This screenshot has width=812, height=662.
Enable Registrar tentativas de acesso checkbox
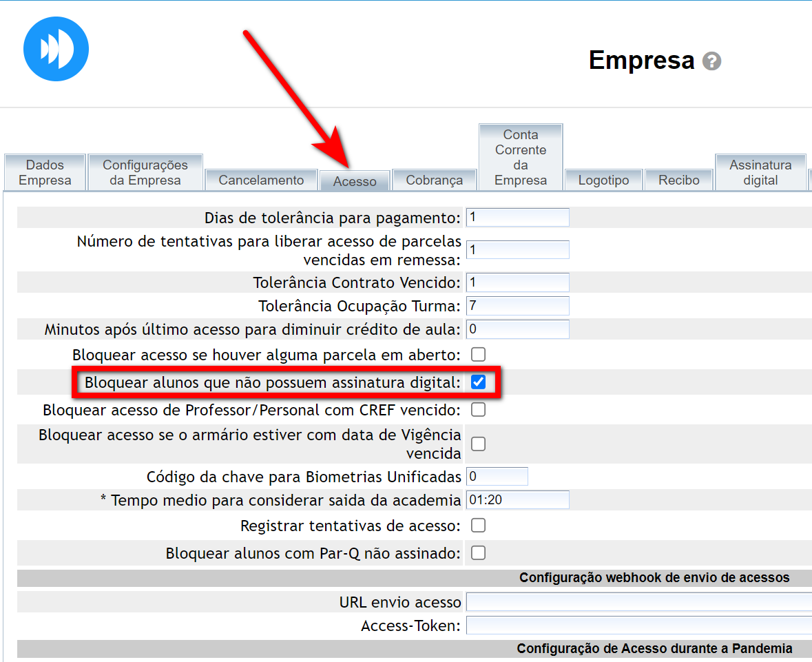[x=478, y=526]
